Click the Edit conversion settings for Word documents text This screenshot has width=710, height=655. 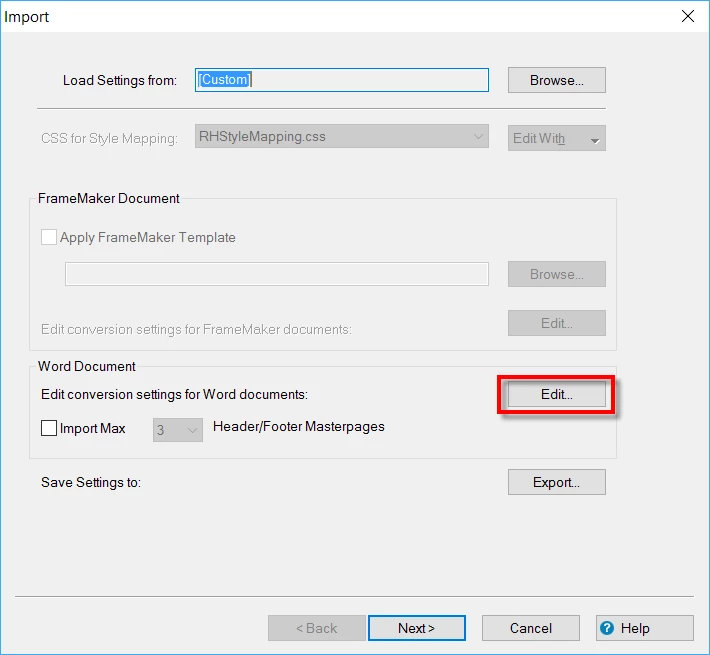(x=174, y=395)
